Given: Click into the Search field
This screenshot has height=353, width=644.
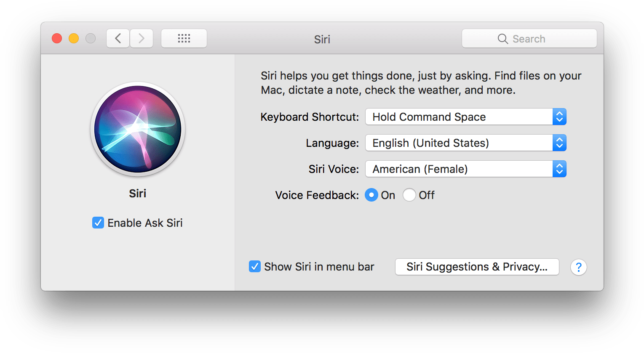Looking at the screenshot, I should 529,38.
